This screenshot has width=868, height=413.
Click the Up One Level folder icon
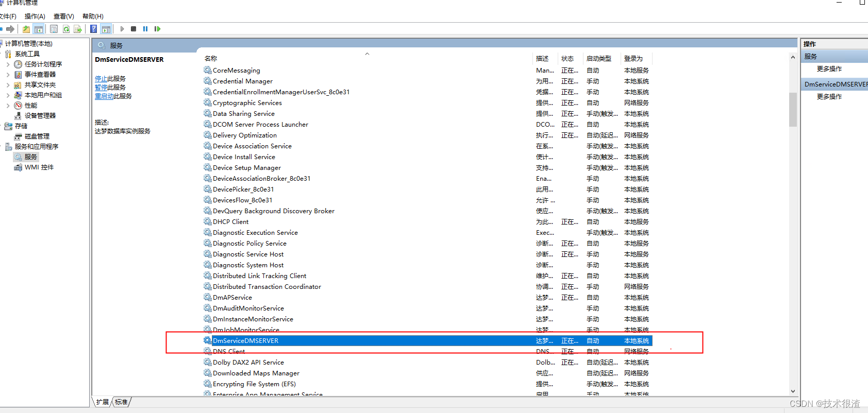(26, 29)
